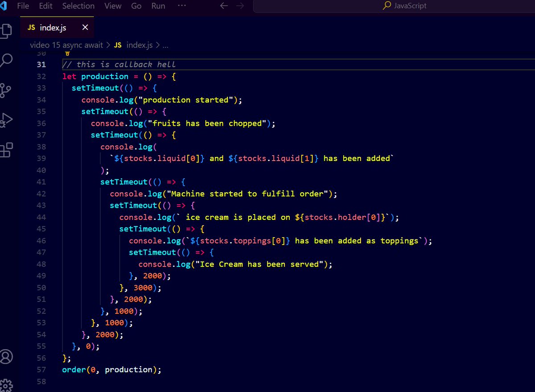
Task: Click setTimeout on line 33
Action: click(x=95, y=88)
